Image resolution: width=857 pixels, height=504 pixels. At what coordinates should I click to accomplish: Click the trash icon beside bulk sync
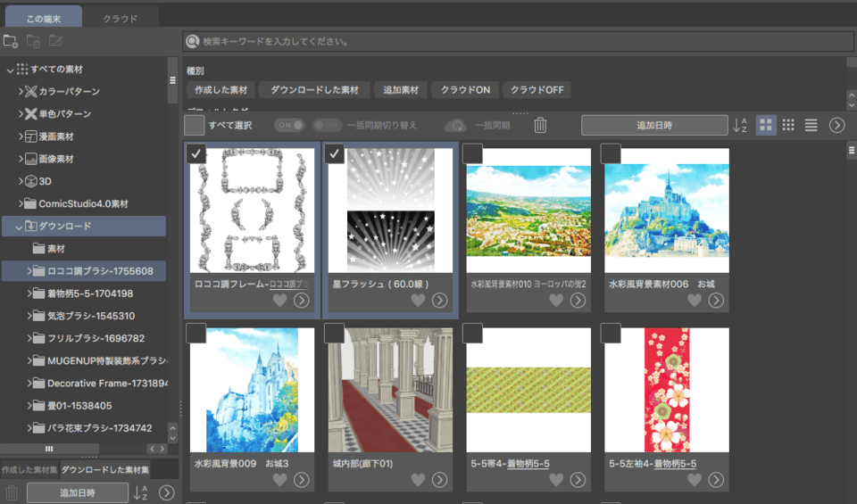(x=540, y=125)
